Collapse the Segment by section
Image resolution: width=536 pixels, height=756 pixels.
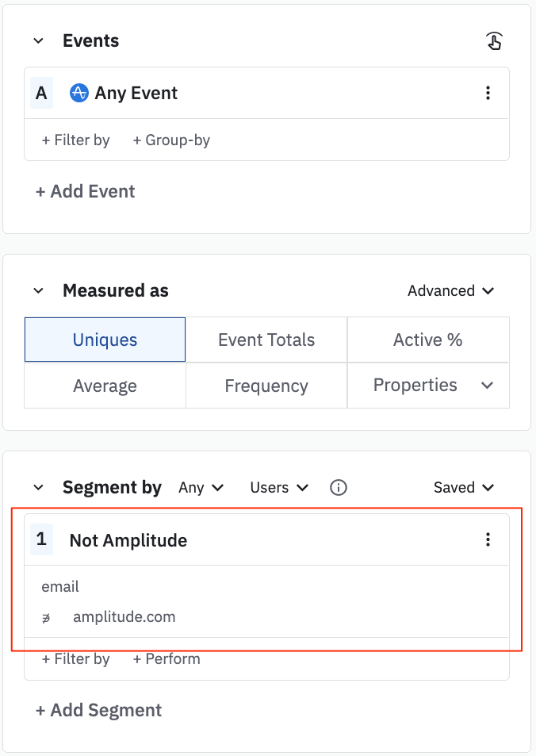[38, 488]
